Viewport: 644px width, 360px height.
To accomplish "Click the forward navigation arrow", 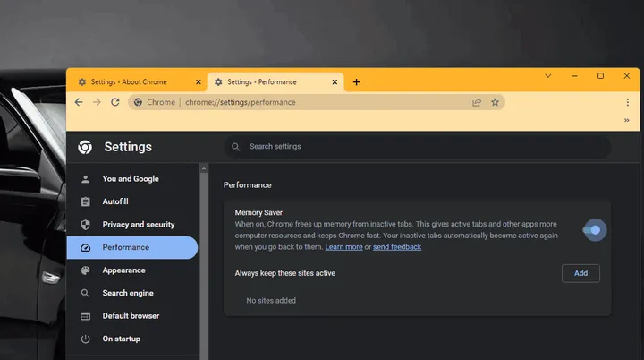I will coord(97,102).
